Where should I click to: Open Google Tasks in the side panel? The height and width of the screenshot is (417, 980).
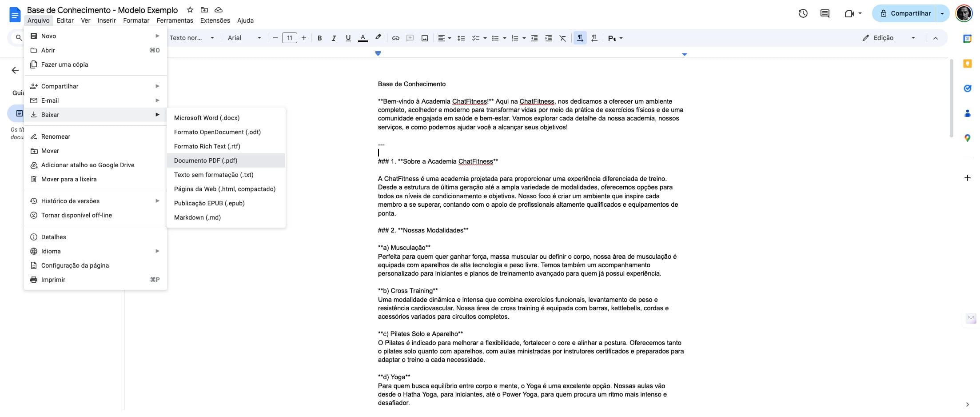967,88
